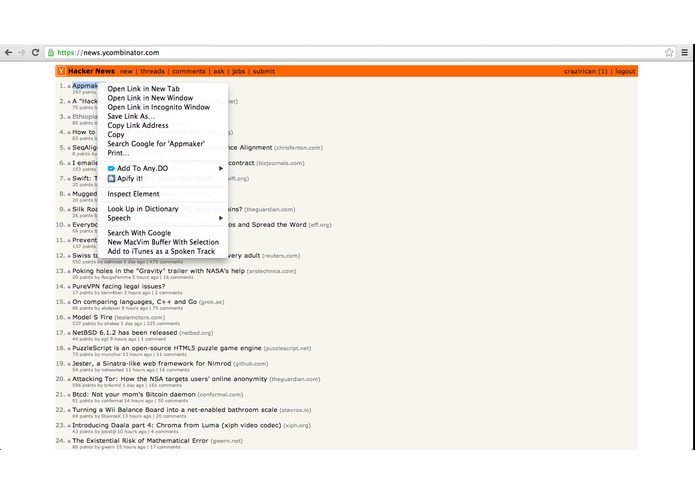
Task: Open the 'comments' link in header
Action: 189,71
